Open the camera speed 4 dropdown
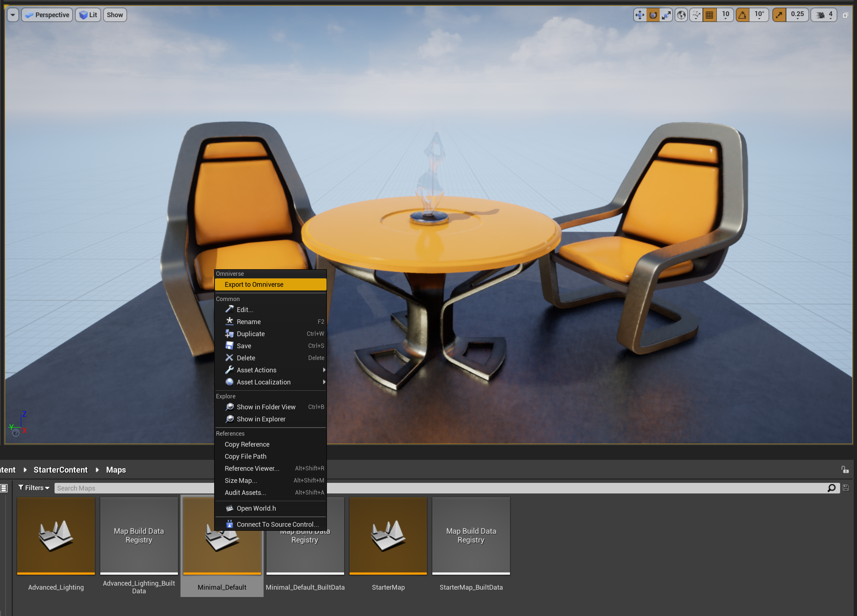This screenshot has height=616, width=857. pos(824,15)
